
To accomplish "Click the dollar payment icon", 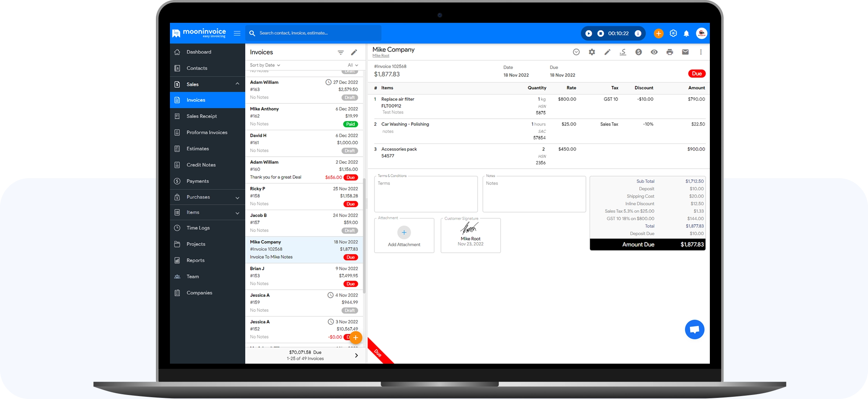I will click(638, 52).
